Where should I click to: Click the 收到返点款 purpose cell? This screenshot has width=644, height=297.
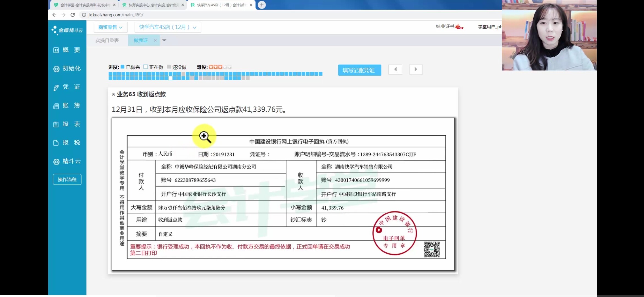pos(170,220)
